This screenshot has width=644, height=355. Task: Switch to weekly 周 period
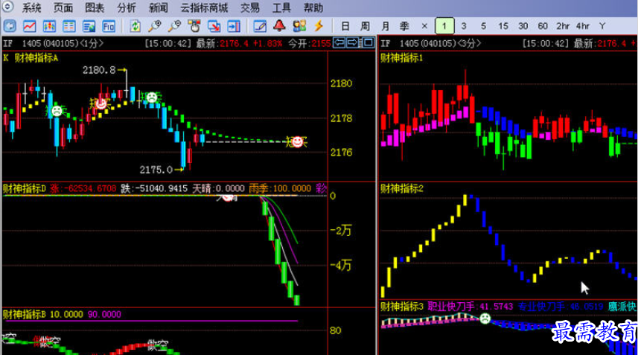(x=365, y=26)
